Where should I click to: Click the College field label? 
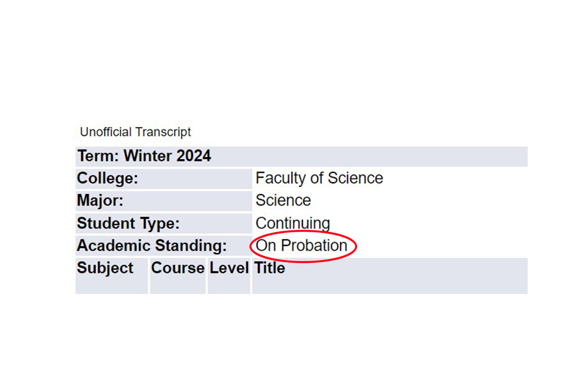click(107, 179)
